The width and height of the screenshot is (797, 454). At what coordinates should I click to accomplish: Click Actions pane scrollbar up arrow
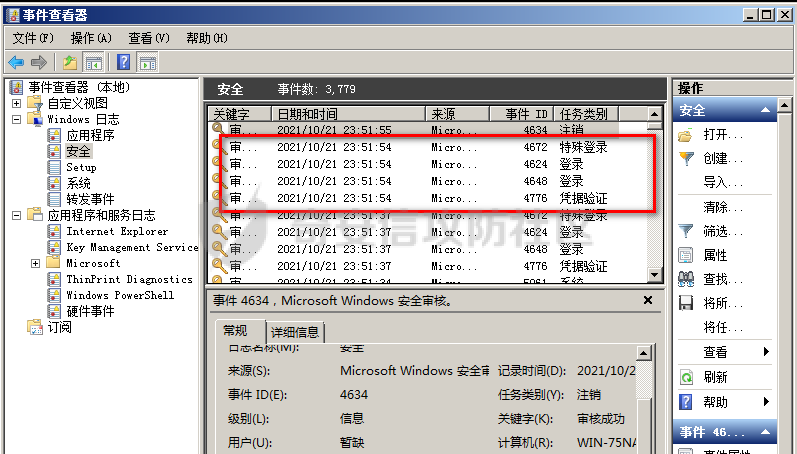tap(785, 106)
